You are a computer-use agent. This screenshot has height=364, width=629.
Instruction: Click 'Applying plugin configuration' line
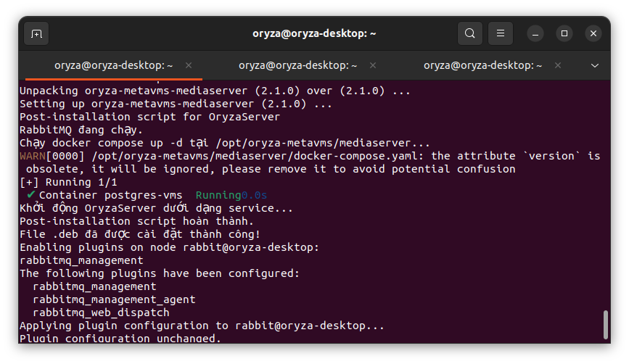pyautogui.click(x=202, y=326)
